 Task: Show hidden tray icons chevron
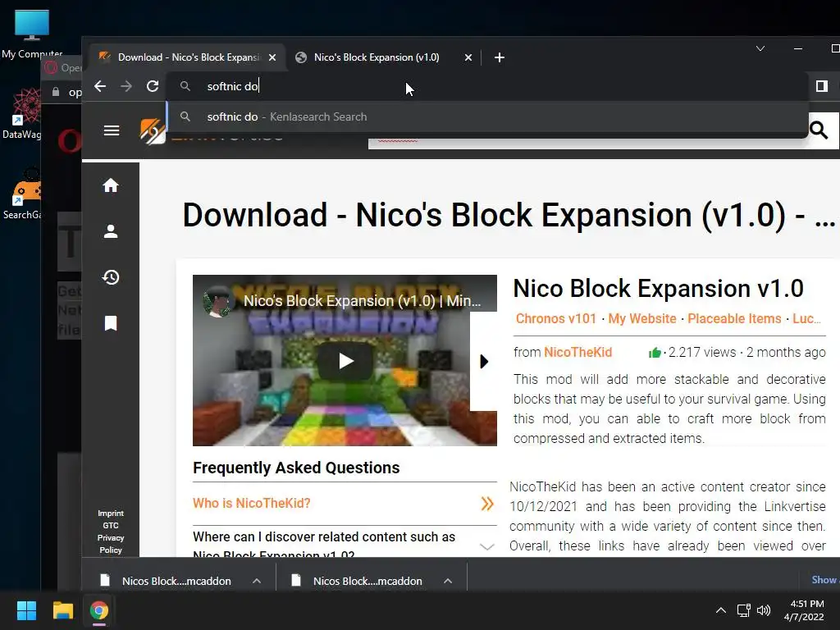[721, 610]
